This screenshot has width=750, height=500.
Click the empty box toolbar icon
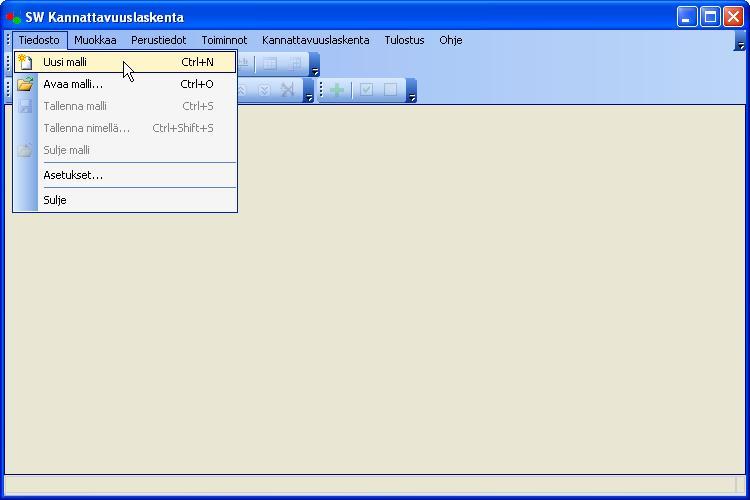[x=390, y=89]
